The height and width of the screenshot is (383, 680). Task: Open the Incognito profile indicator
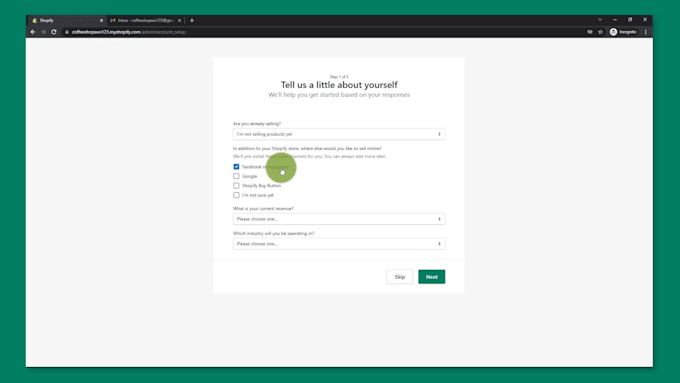point(623,32)
